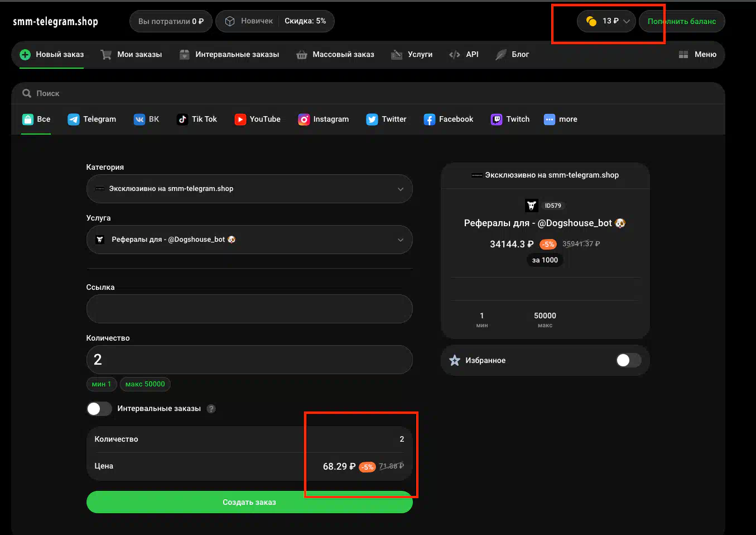Viewport: 756px width, 535px height.
Task: Click the feather icon beside Блог
Action: pyautogui.click(x=501, y=55)
